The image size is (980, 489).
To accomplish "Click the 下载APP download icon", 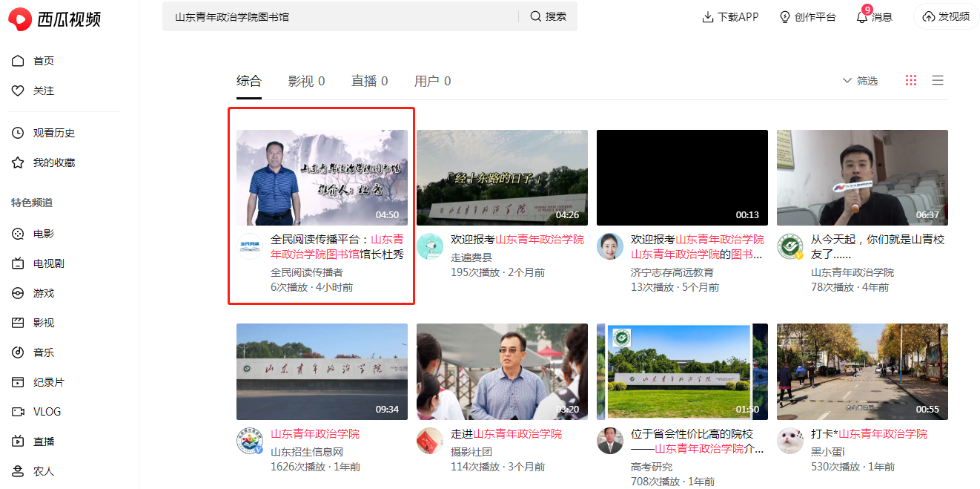I will [x=708, y=17].
